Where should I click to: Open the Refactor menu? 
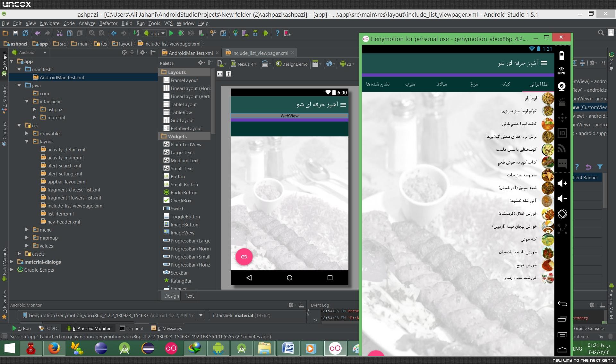tap(108, 23)
